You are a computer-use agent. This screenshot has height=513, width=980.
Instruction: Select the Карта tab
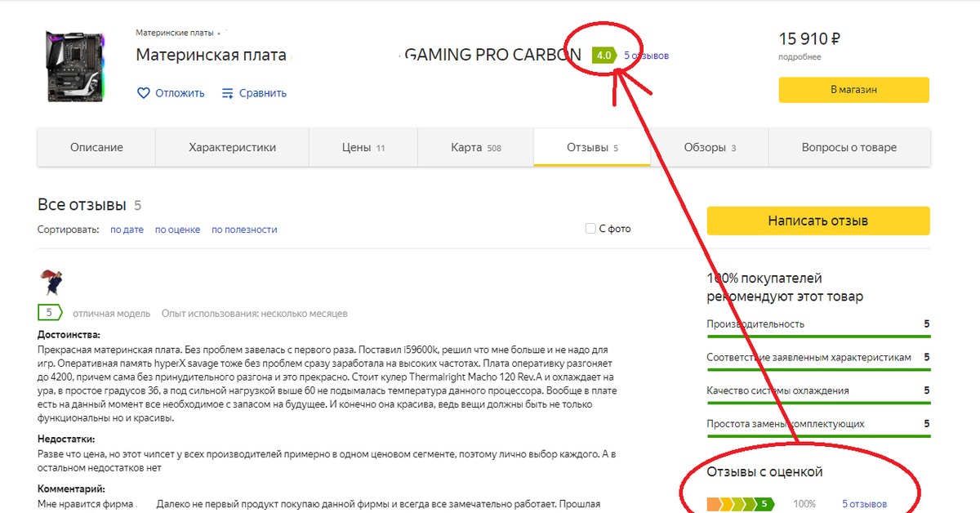tap(475, 148)
